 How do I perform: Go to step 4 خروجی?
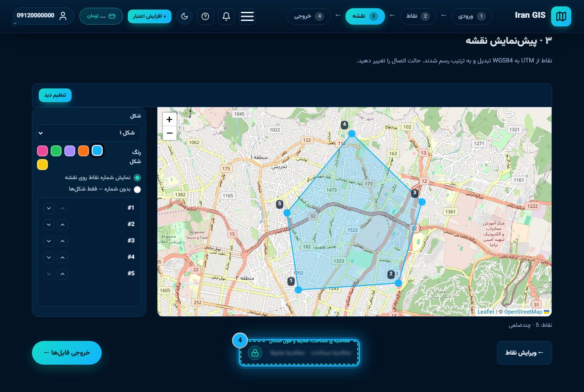coord(309,16)
